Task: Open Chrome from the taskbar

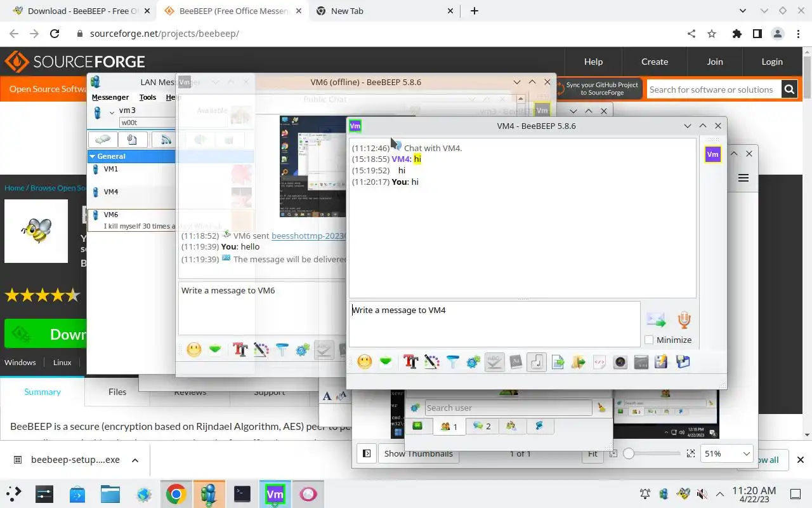Action: point(176,493)
